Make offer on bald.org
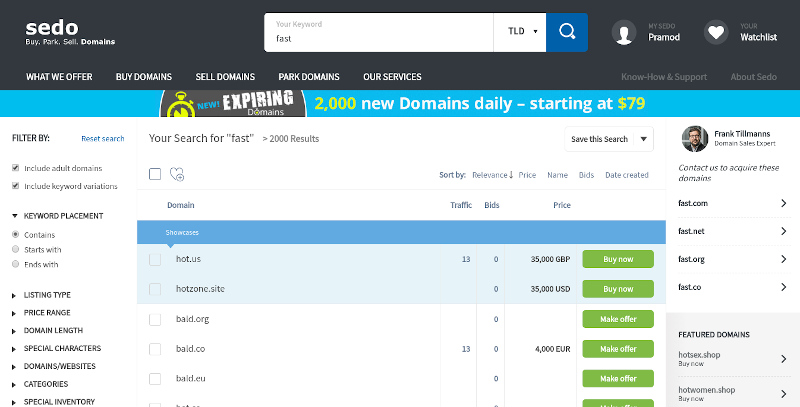Viewport: 800px width, 407px height. (x=618, y=319)
